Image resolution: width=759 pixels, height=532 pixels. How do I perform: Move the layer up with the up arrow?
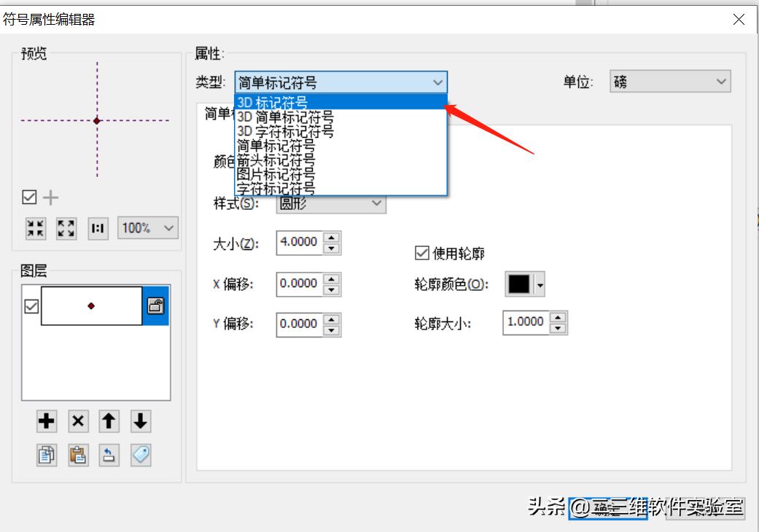click(x=109, y=421)
